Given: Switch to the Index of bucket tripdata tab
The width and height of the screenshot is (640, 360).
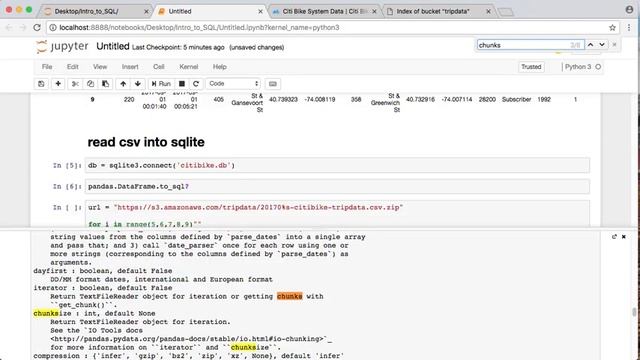Looking at the screenshot, I should click(438, 11).
